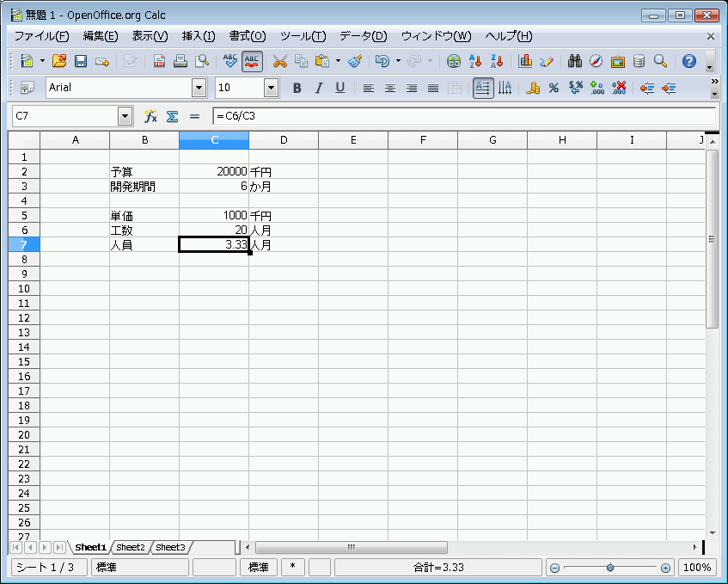Expand the font size dropdown
Screen dimensions: 728x584
coord(272,88)
